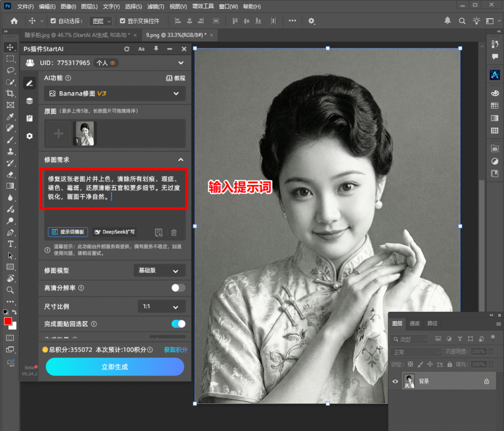Screen dimensions: 504x431
Task: Select the Hand tool
Action: click(x=10, y=278)
